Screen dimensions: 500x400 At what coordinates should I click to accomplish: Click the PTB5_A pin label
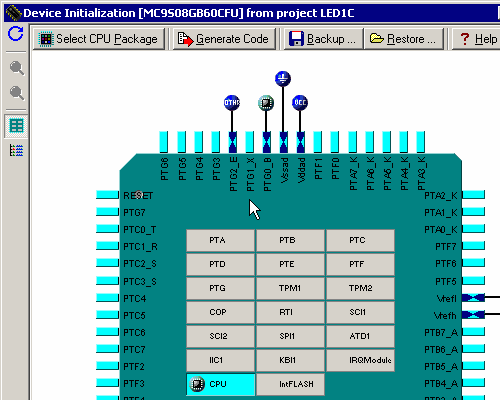coord(441,367)
